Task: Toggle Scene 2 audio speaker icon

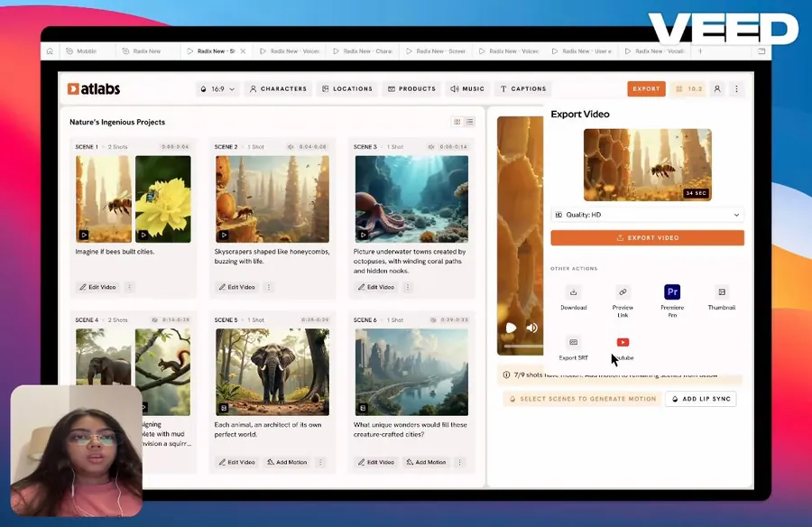Action: [291, 147]
